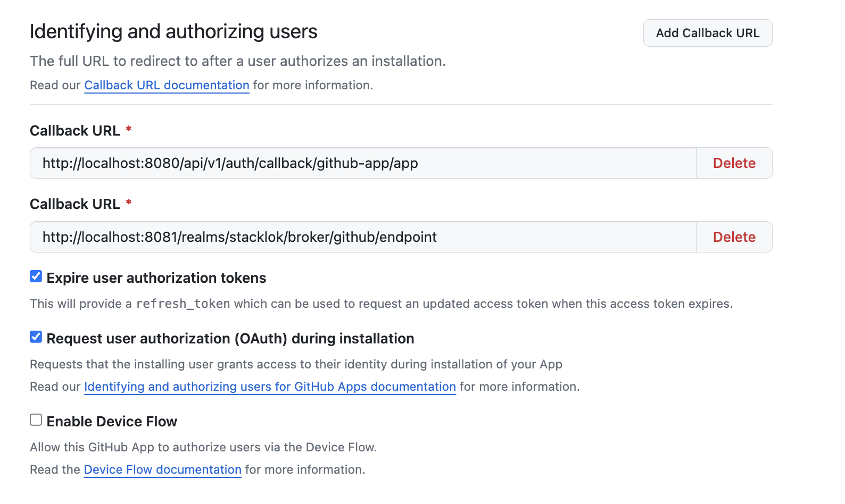The width and height of the screenshot is (845, 504).
Task: Open the Device Flow documentation link
Action: point(163,469)
